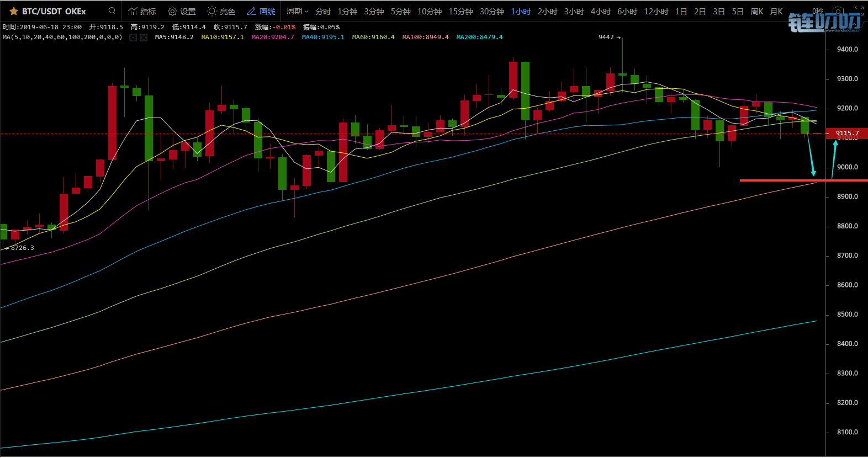Image resolution: width=868 pixels, height=458 pixels.
Task: Click the 开:9118.5 open price
Action: pyautogui.click(x=106, y=27)
